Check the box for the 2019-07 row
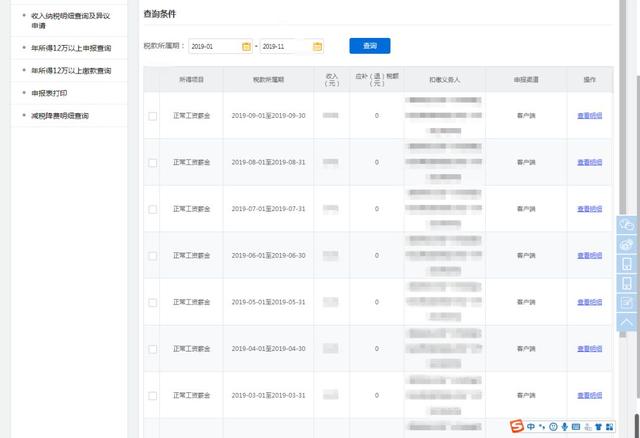The width and height of the screenshot is (640, 438). click(153, 209)
